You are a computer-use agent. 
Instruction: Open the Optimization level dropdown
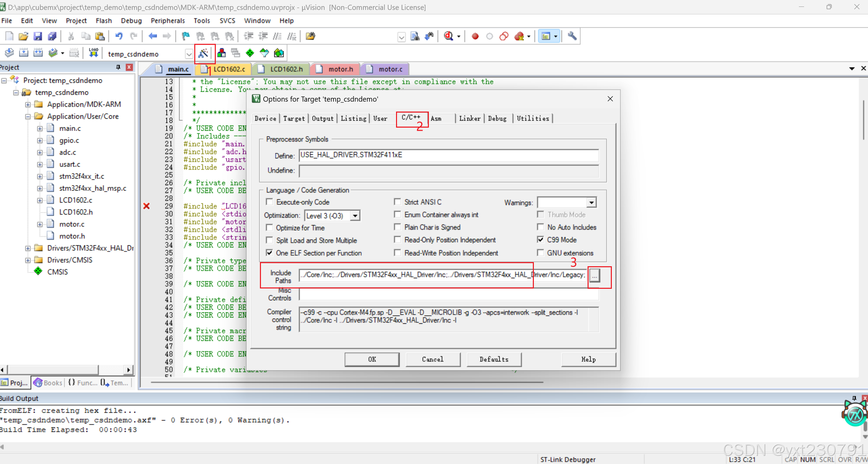(355, 216)
